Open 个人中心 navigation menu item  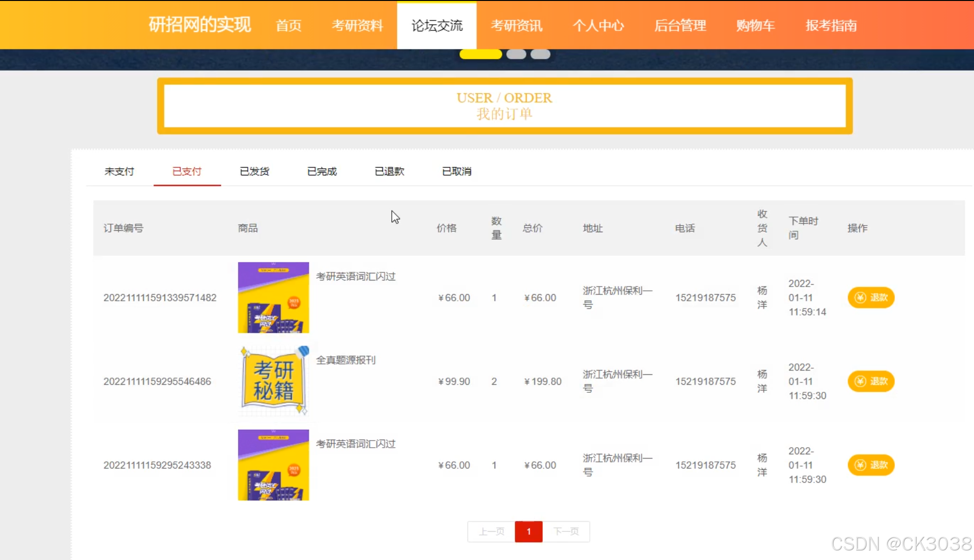(598, 26)
